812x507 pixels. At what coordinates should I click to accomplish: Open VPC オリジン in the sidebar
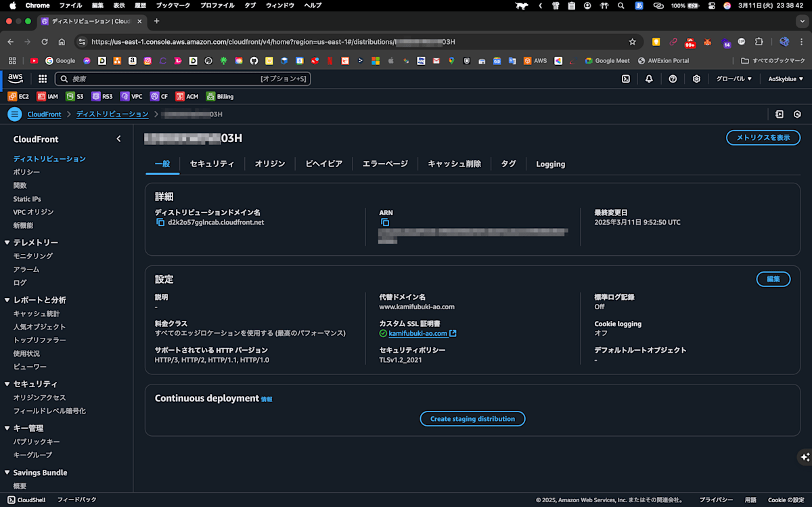point(33,212)
